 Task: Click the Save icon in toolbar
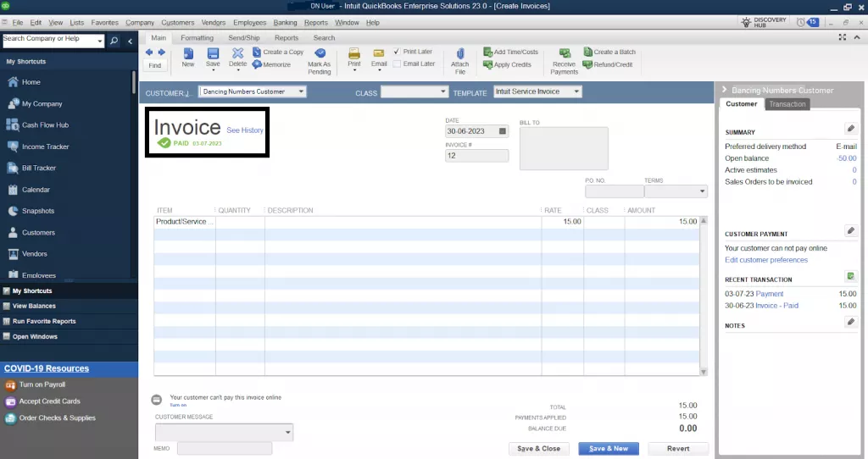tap(213, 53)
